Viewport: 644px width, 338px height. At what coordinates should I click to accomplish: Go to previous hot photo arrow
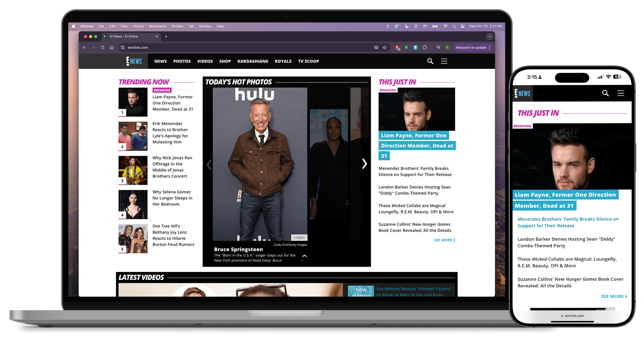point(209,164)
